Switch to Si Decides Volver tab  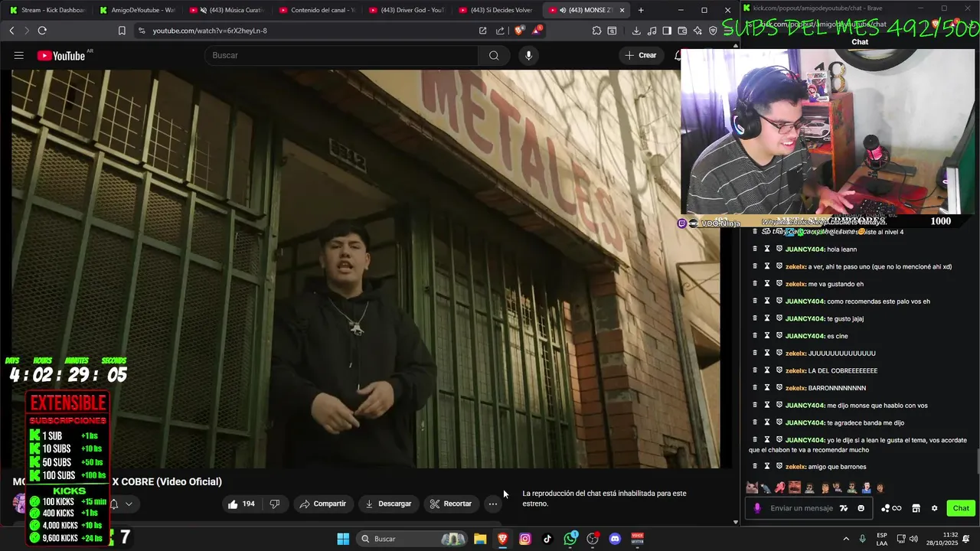pos(496,10)
